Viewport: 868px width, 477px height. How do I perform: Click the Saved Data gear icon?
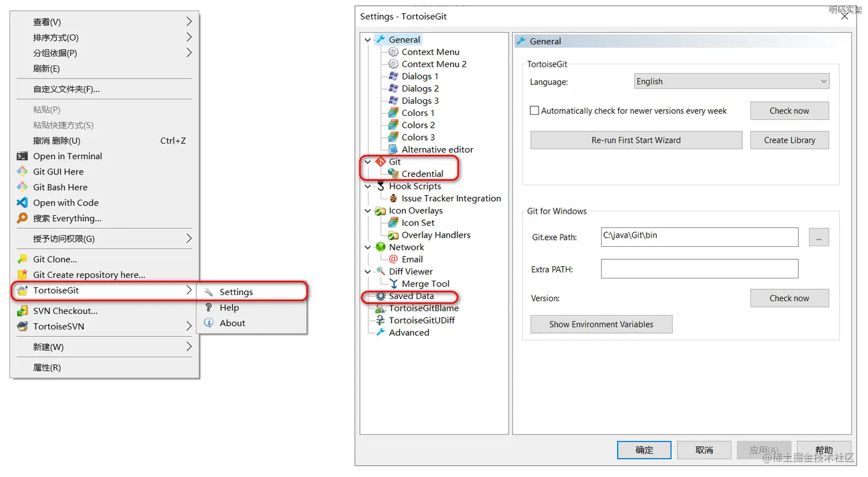[381, 296]
